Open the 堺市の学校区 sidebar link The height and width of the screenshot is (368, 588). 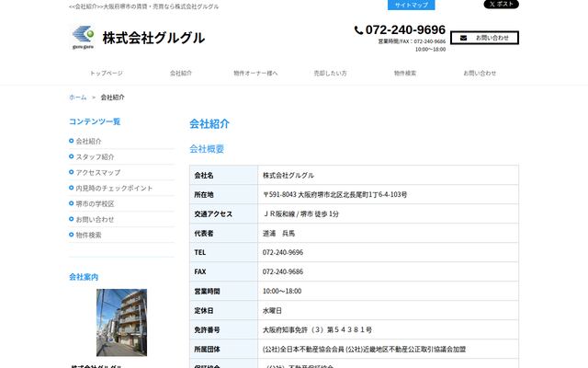[x=95, y=204]
